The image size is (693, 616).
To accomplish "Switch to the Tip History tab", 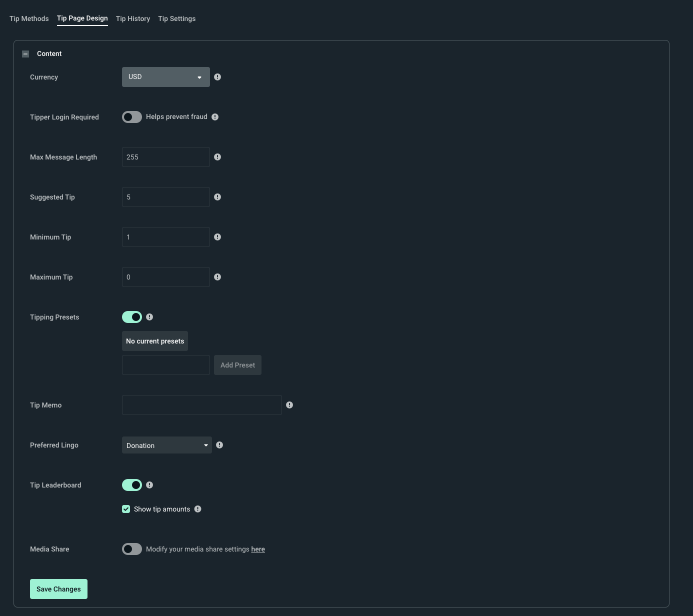I will [x=133, y=18].
